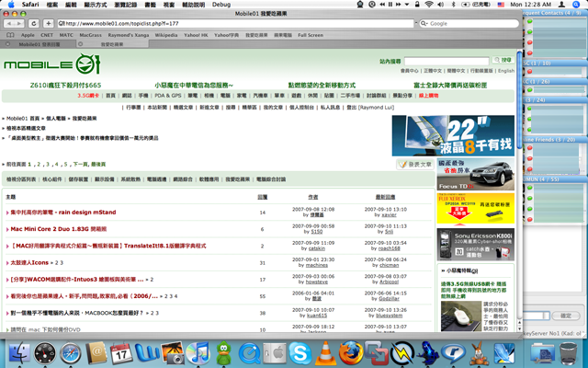The image size is (588, 368).
Task: Launch Microsoft Word from the Dock
Action: 147,353
